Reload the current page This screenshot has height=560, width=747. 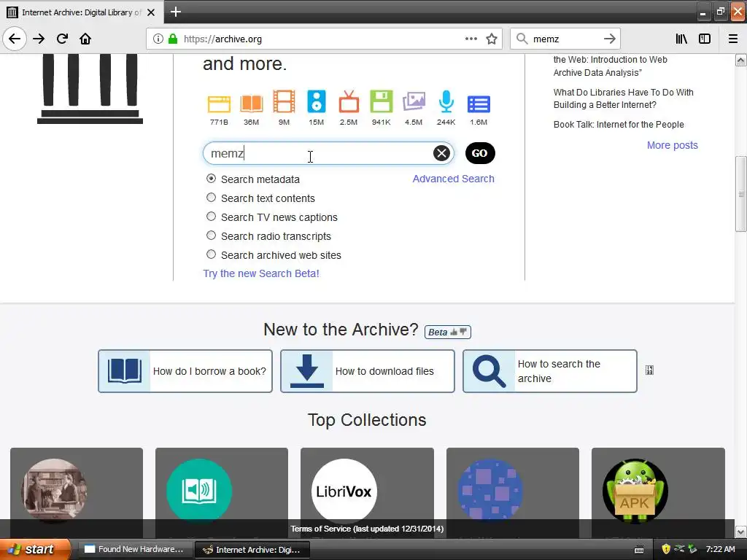coord(62,39)
